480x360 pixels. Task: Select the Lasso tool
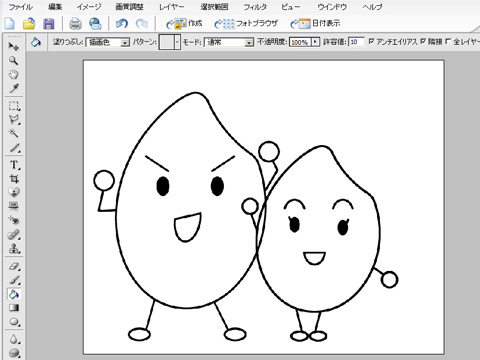[x=13, y=120]
